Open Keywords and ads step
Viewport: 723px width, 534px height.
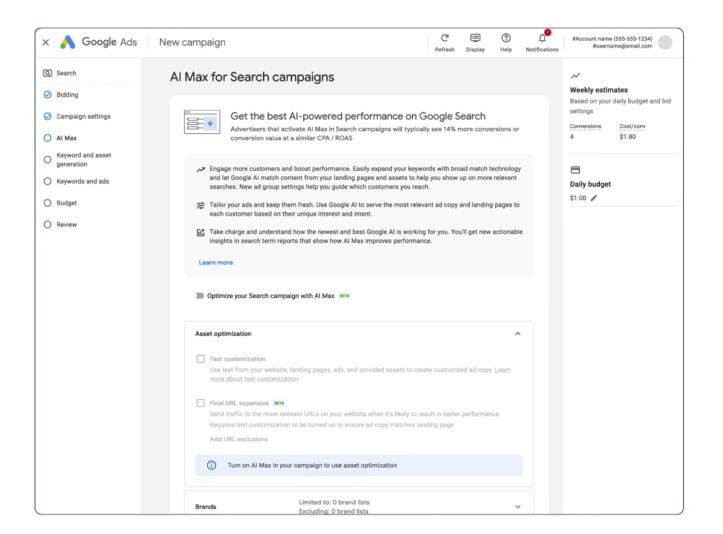click(83, 181)
